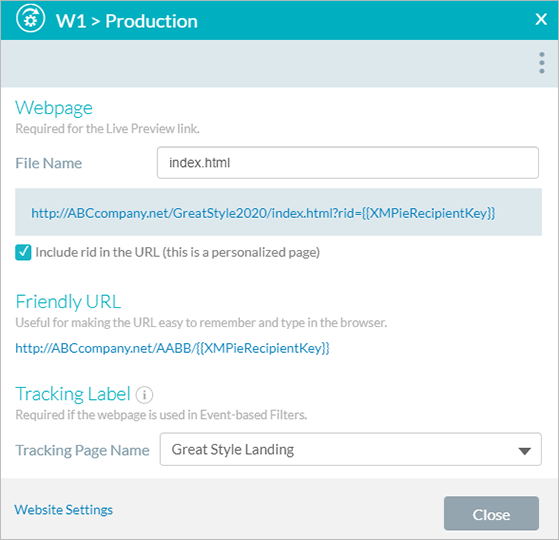Click the W1 > Production title text
The height and width of the screenshot is (540, 559).
tap(127, 21)
